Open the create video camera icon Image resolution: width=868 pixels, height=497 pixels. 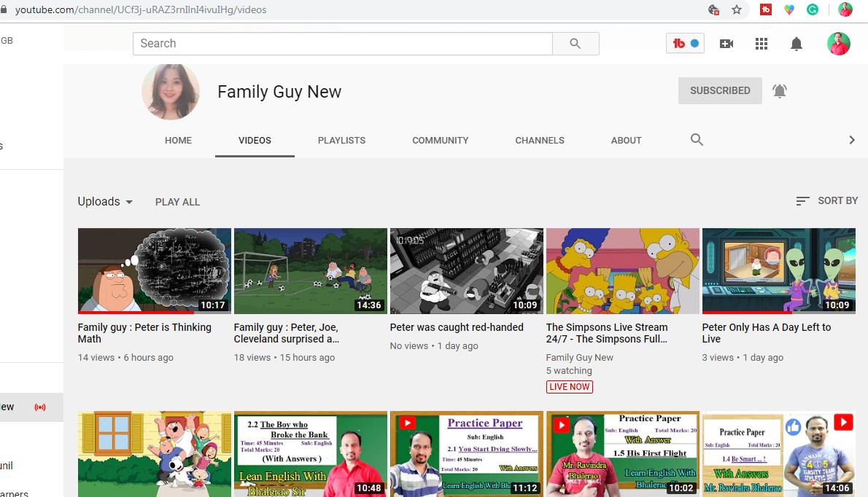(x=726, y=44)
